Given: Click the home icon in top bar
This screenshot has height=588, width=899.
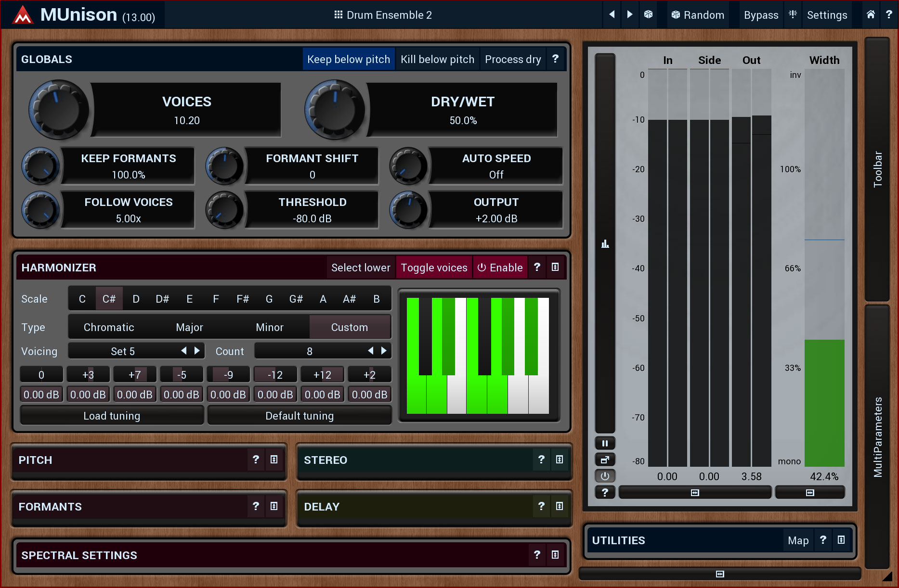Looking at the screenshot, I should pos(871,14).
